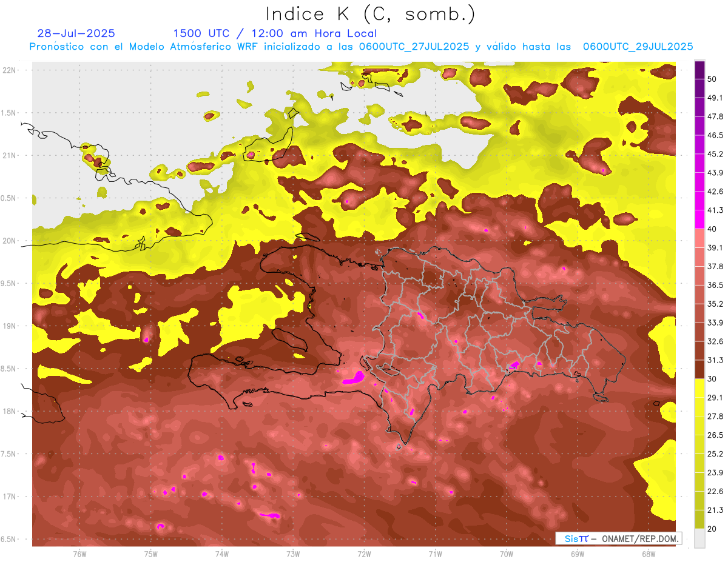Click the "18N" latitude label
Image resolution: width=728 pixels, height=562 pixels.
9,412
